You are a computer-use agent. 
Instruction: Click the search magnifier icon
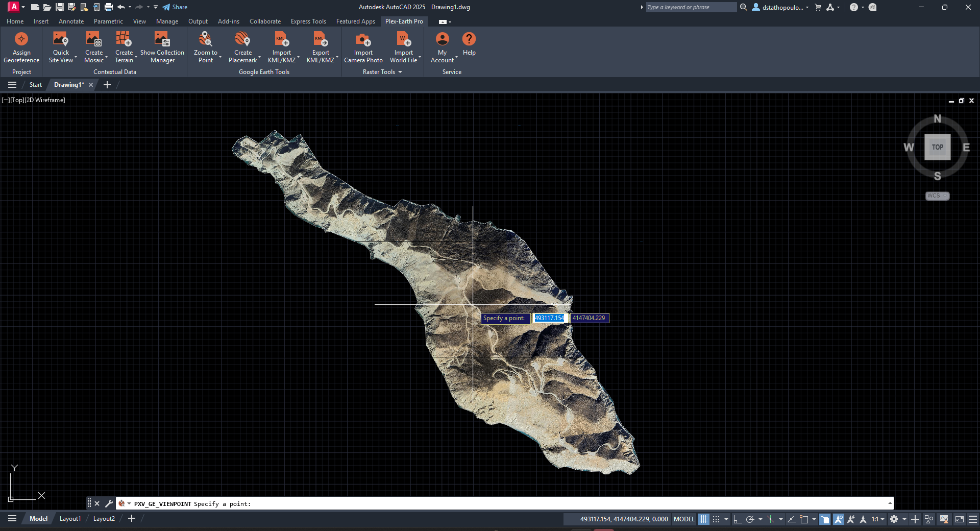743,7
